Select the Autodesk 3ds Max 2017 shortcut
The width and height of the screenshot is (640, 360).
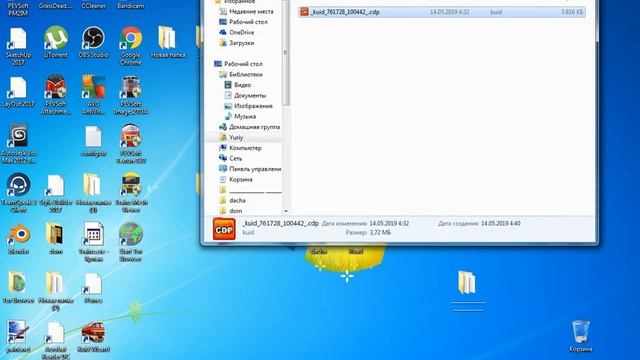18,144
